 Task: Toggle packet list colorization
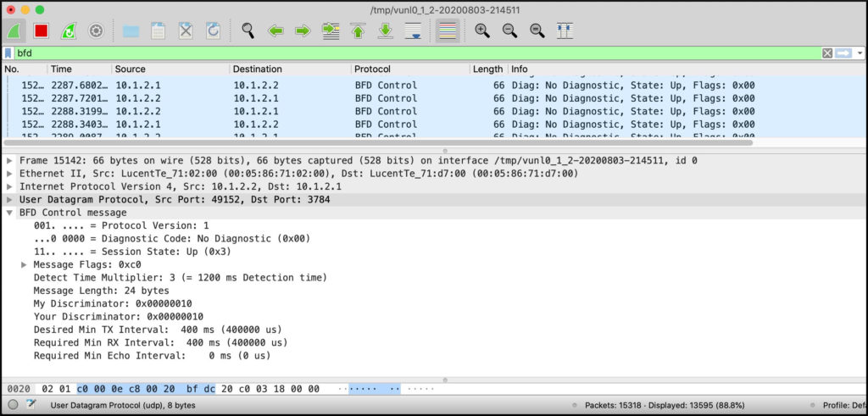pyautogui.click(x=448, y=31)
